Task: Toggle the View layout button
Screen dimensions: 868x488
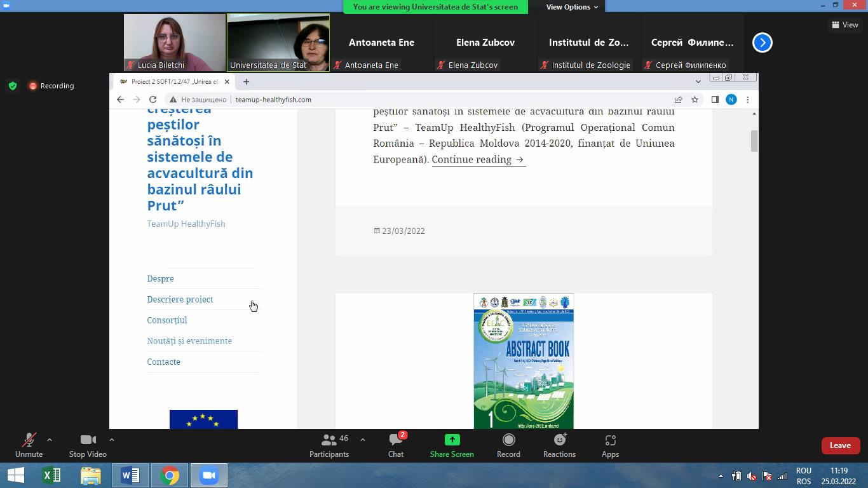Action: pos(844,25)
